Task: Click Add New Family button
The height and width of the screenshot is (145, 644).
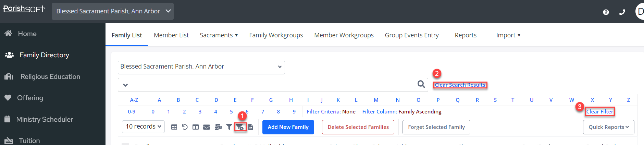Action: (x=288, y=127)
